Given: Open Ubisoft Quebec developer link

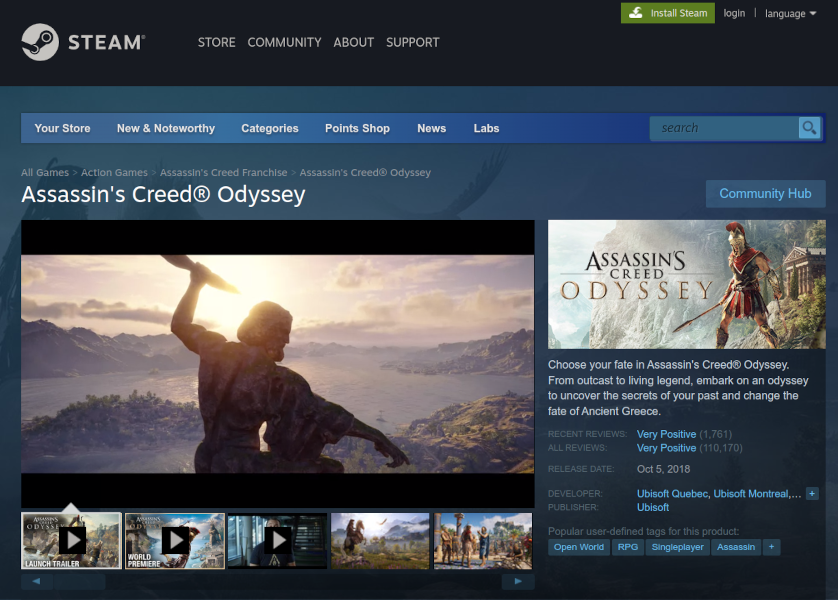Looking at the screenshot, I should pos(672,494).
